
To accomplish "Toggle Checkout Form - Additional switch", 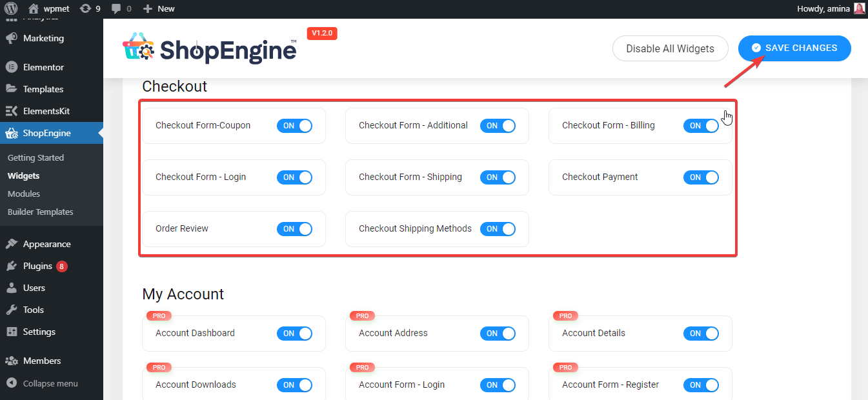I will (498, 126).
